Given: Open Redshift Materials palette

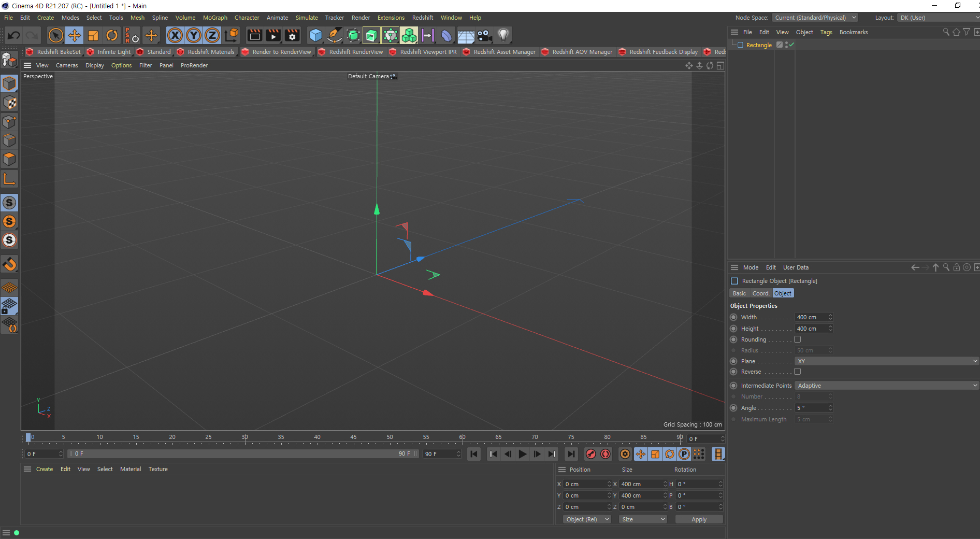Looking at the screenshot, I should 206,52.
